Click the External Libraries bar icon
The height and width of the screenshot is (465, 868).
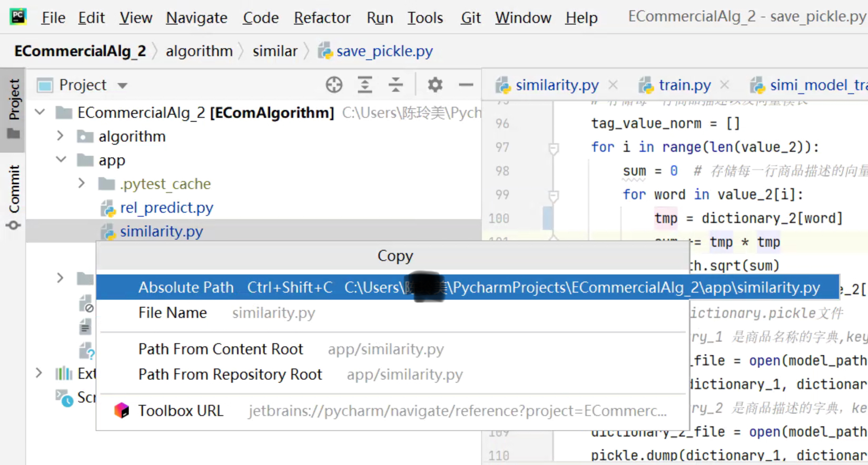click(64, 373)
